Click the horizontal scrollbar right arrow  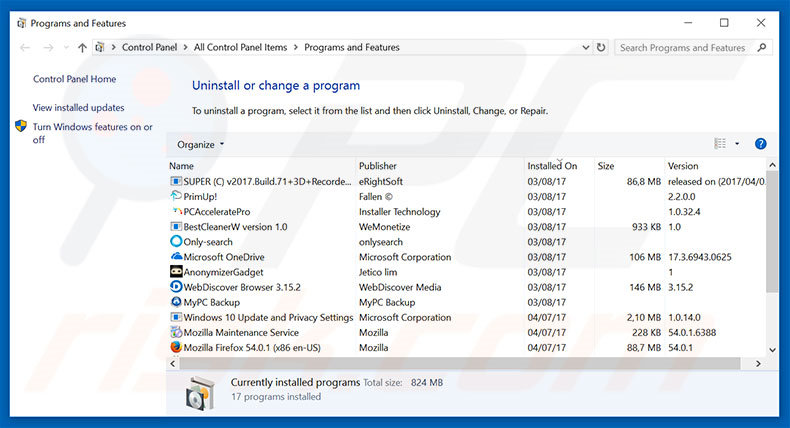[758, 363]
